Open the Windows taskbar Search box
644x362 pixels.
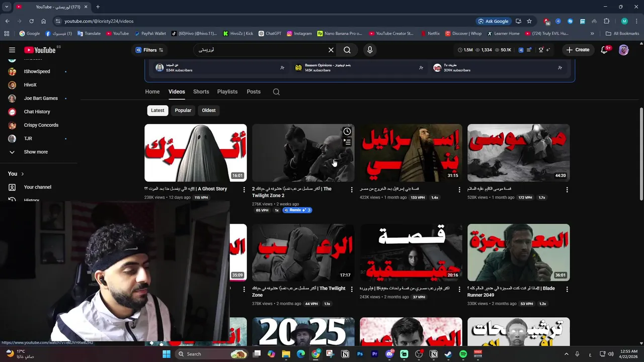pyautogui.click(x=212, y=354)
